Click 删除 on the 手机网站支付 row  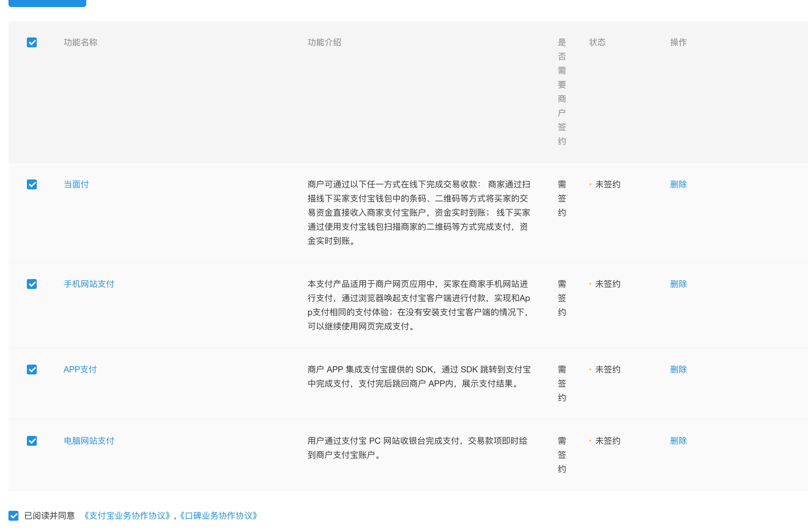[678, 284]
